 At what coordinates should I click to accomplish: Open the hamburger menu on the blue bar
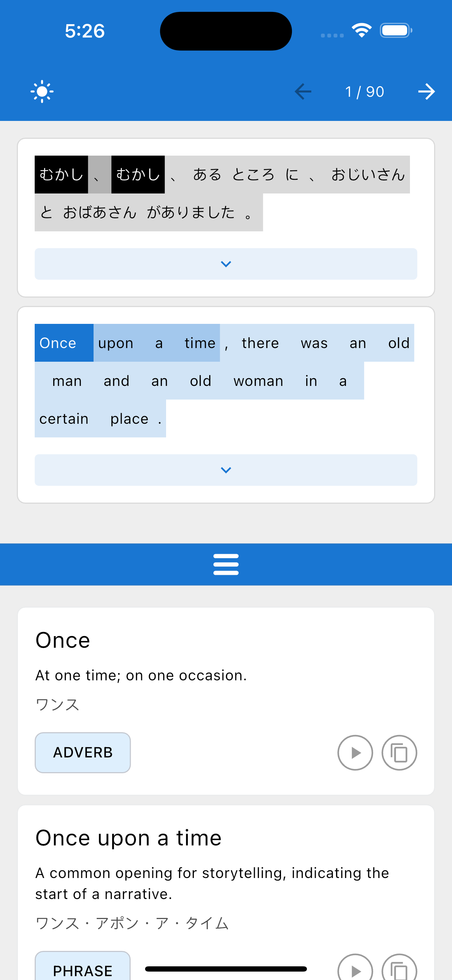[x=226, y=564]
